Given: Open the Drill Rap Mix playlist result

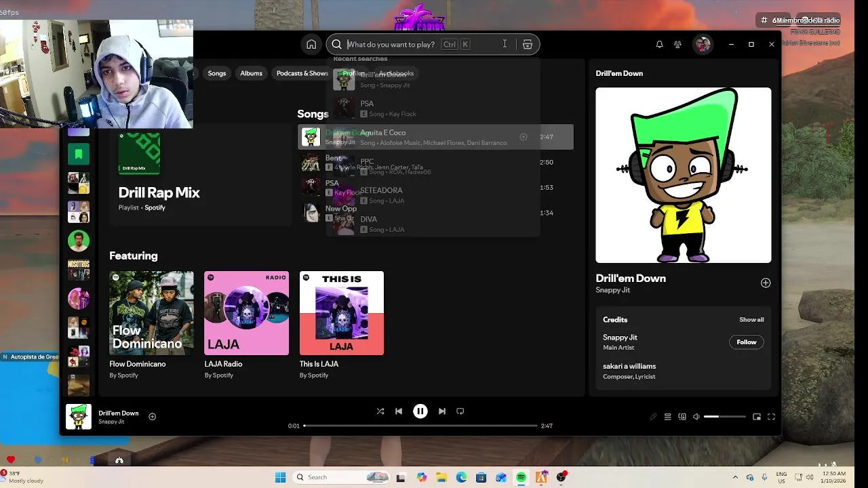Looking at the screenshot, I should click(x=200, y=174).
